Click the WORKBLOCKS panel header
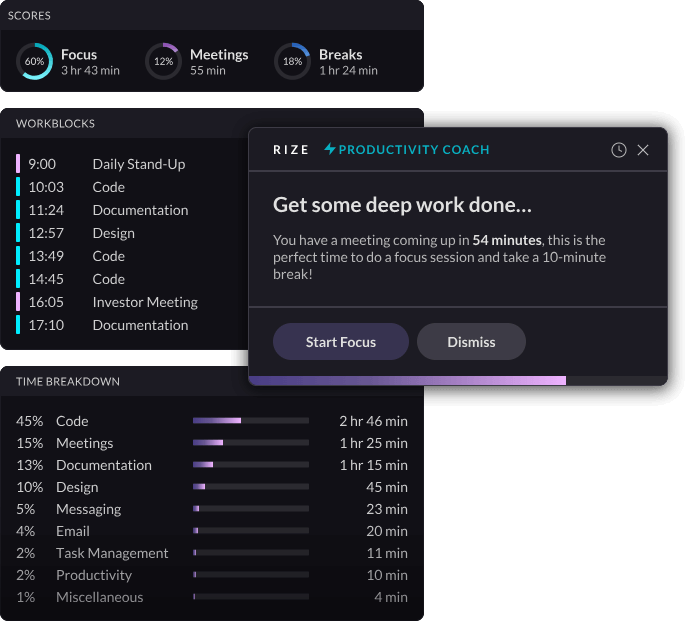This screenshot has width=686, height=621. [x=56, y=123]
